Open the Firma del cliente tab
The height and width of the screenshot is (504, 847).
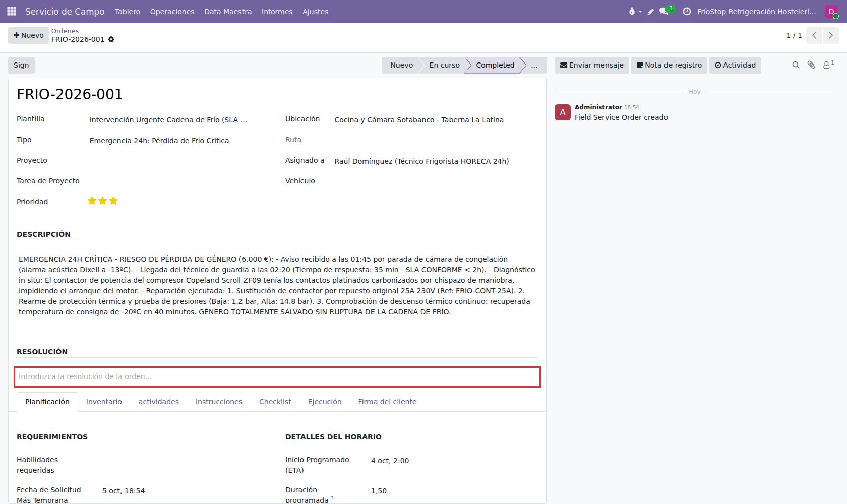coord(387,402)
